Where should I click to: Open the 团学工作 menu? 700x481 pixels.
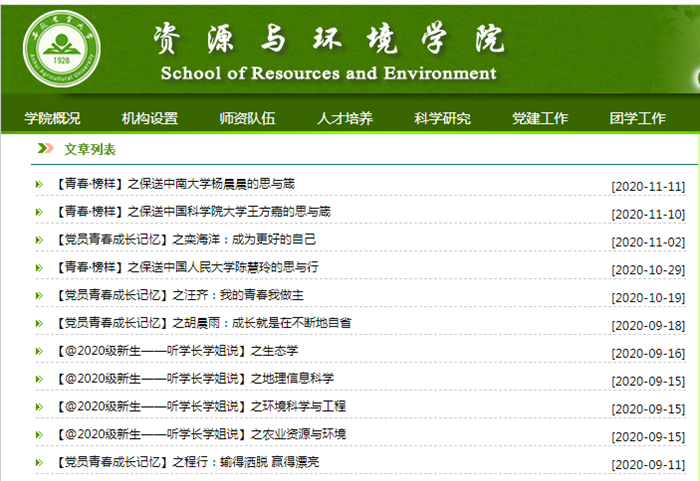pos(637,118)
